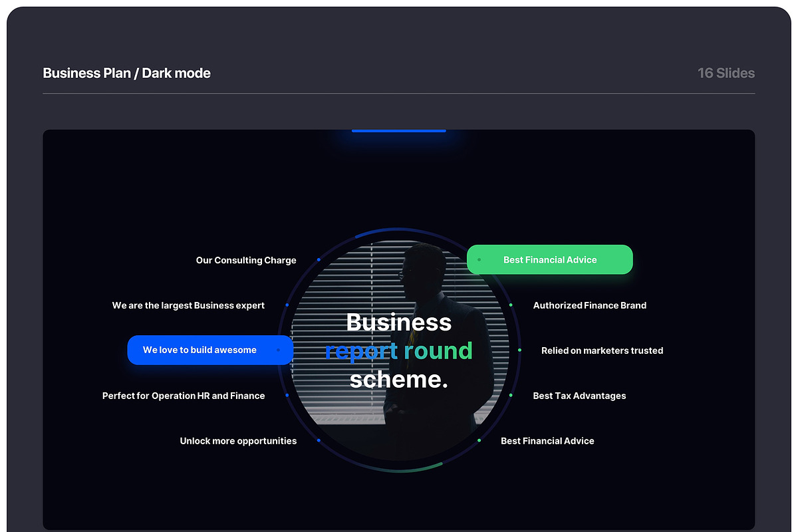Click the "Best Tax Advantages" label
This screenshot has height=532, width=798.
pyautogui.click(x=579, y=396)
